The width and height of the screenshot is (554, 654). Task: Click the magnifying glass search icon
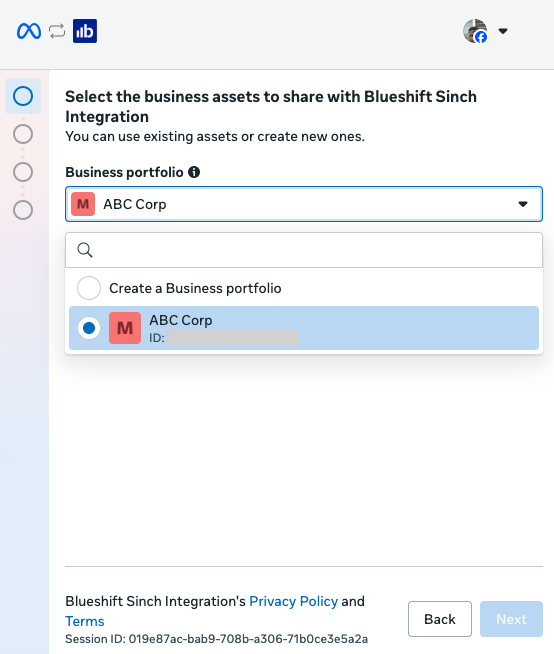85,250
